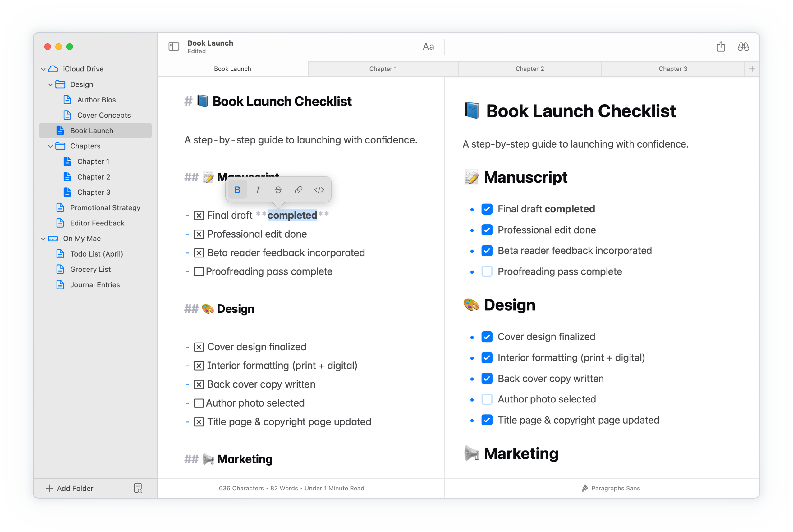793x532 pixels.
Task: Check preview Author photo selected checkbox
Action: [487, 399]
